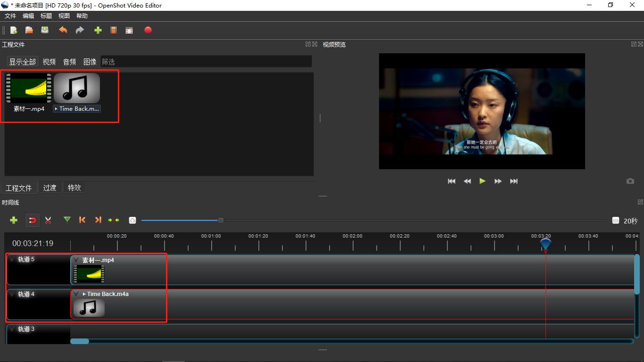Open the 素材一.mp4 clip menu arrow
644x362 pixels.
pos(76,260)
